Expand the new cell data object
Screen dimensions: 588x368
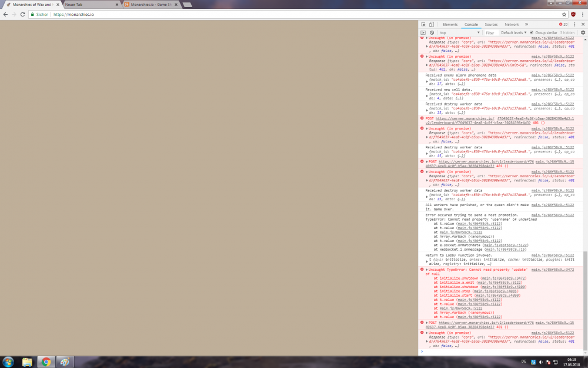pyautogui.click(x=427, y=96)
